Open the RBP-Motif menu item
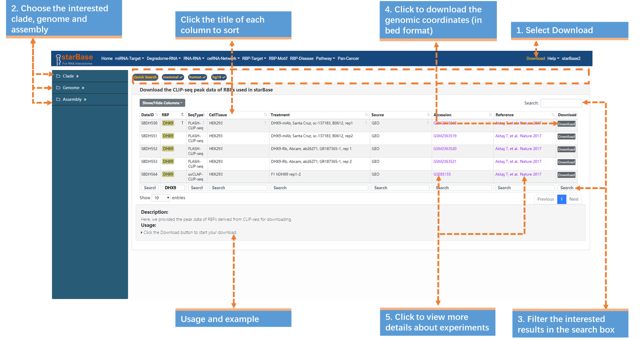Screen dimensions: 644x340 point(278,59)
